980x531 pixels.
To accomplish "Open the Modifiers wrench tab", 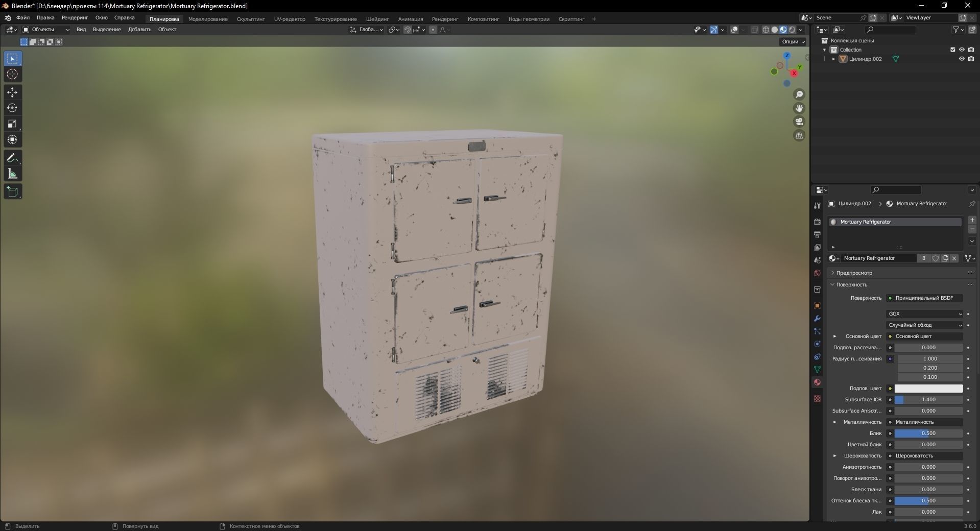I will [817, 318].
